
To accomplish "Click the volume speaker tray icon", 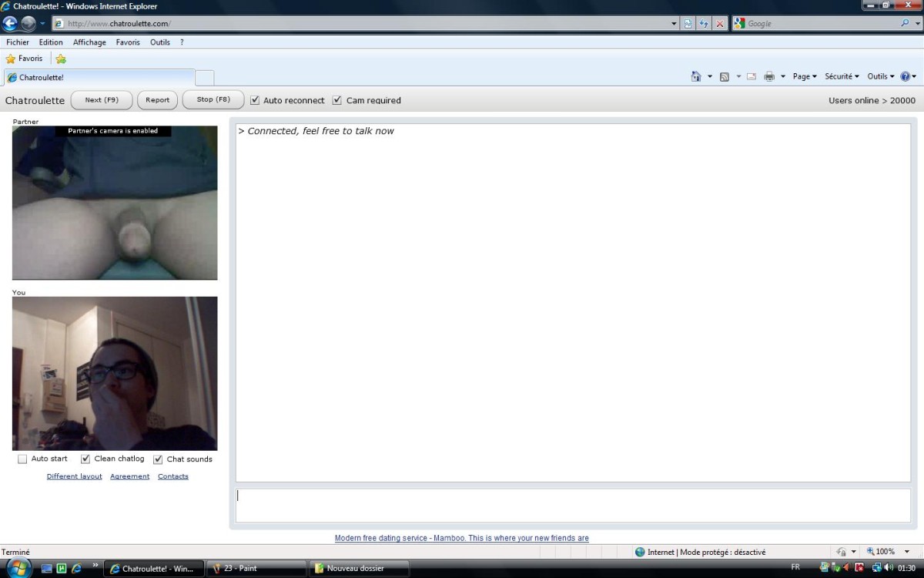I will 889,568.
